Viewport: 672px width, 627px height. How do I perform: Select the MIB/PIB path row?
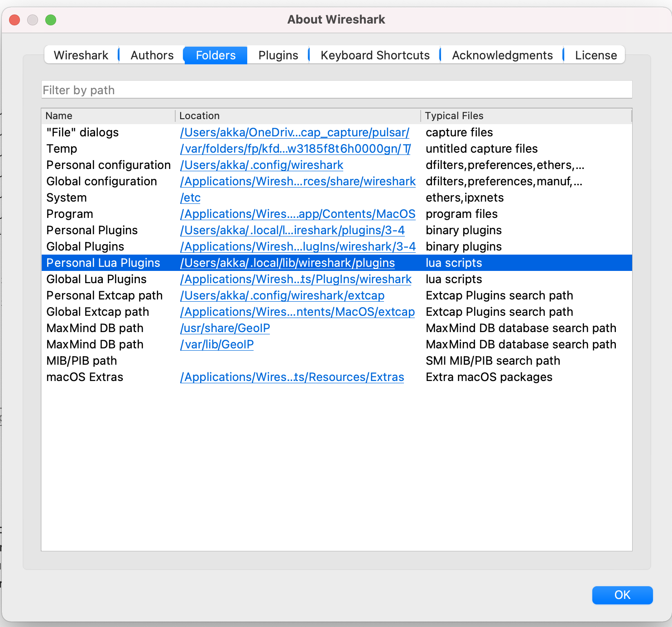pyautogui.click(x=82, y=361)
